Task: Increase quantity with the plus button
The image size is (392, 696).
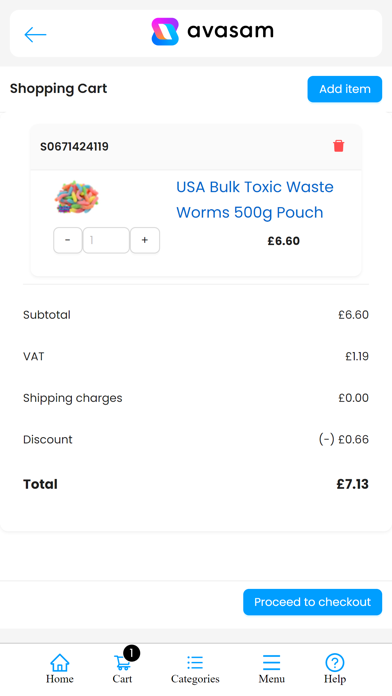Action: click(x=145, y=240)
